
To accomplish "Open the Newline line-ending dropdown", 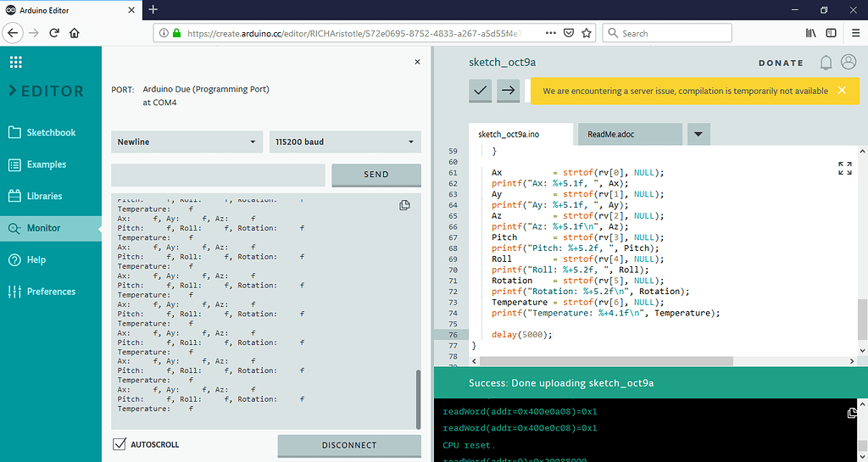I will click(x=186, y=142).
